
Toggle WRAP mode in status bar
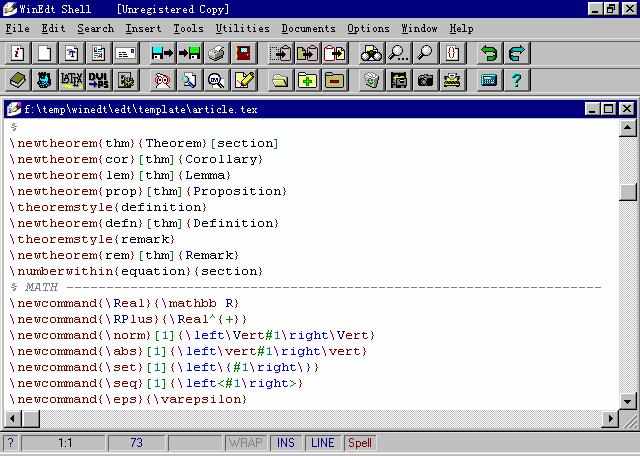[x=246, y=443]
